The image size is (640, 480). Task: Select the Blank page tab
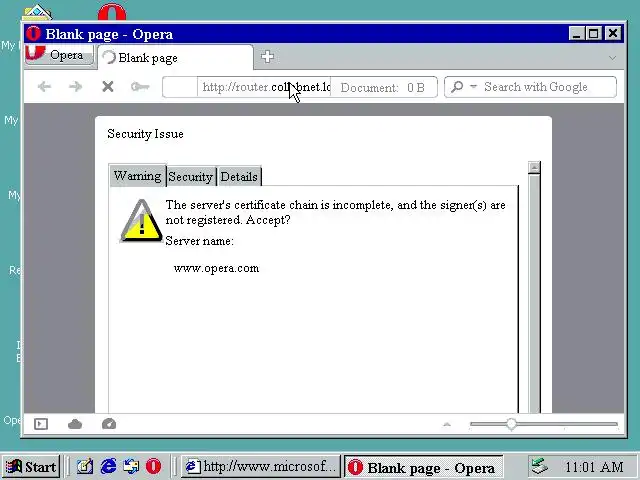176,58
